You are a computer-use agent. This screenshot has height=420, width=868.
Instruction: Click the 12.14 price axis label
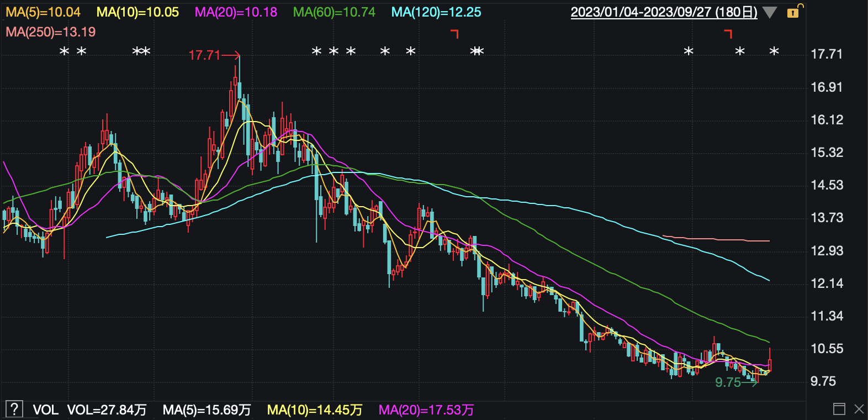(x=827, y=283)
